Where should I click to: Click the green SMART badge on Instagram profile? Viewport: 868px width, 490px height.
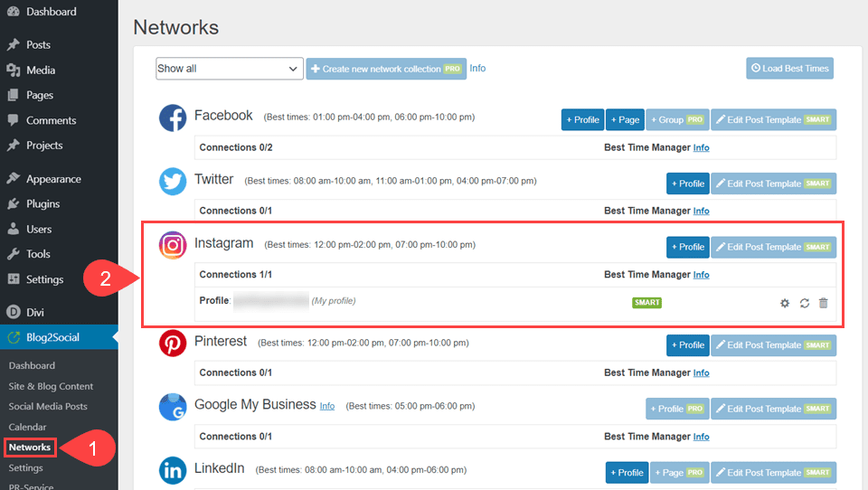646,302
